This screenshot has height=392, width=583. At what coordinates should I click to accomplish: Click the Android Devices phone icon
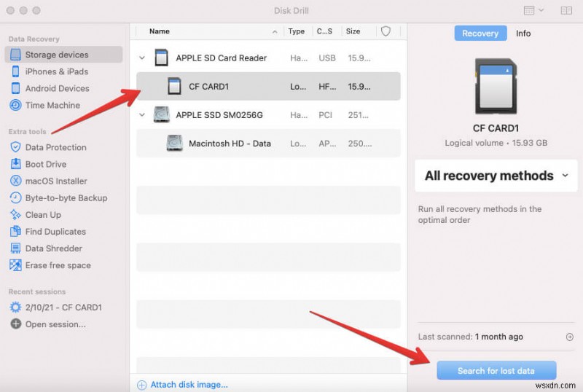15,88
